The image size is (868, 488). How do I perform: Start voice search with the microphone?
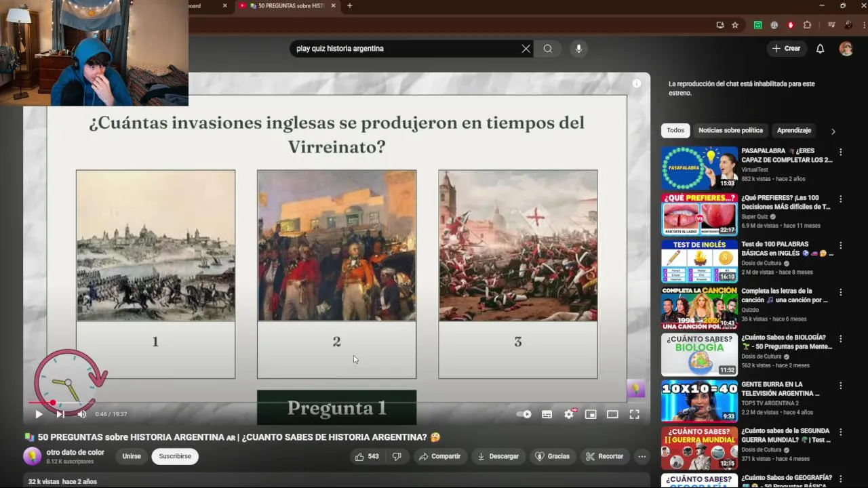(x=578, y=49)
